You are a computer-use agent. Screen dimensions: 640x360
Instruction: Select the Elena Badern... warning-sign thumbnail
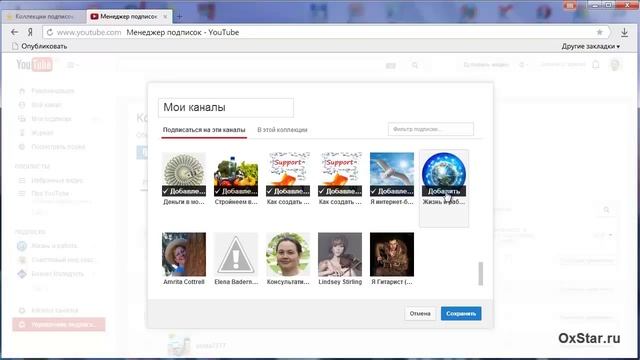[x=236, y=254]
